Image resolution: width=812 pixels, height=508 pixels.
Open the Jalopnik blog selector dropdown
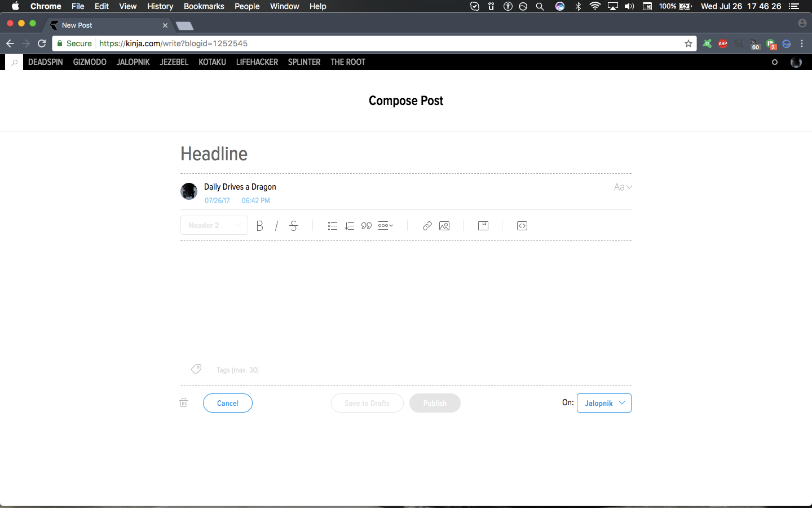pyautogui.click(x=604, y=403)
